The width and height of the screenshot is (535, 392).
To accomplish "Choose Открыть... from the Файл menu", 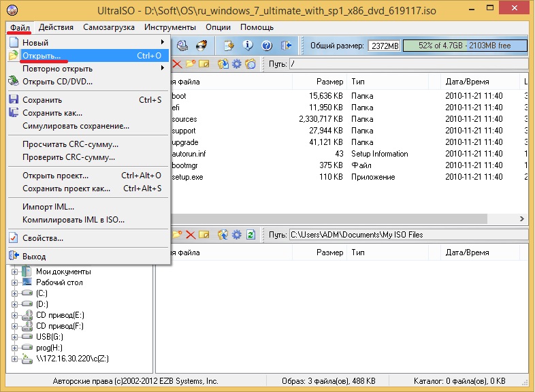I will (88, 55).
